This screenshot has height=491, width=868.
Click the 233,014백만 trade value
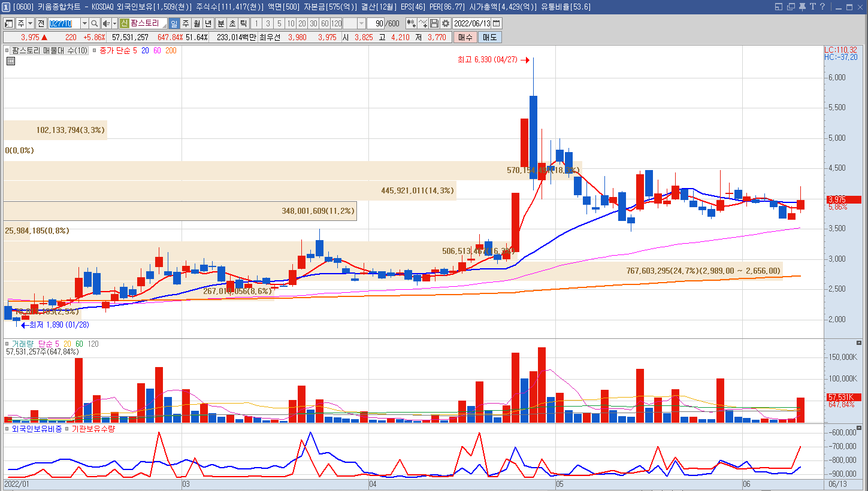pos(237,37)
